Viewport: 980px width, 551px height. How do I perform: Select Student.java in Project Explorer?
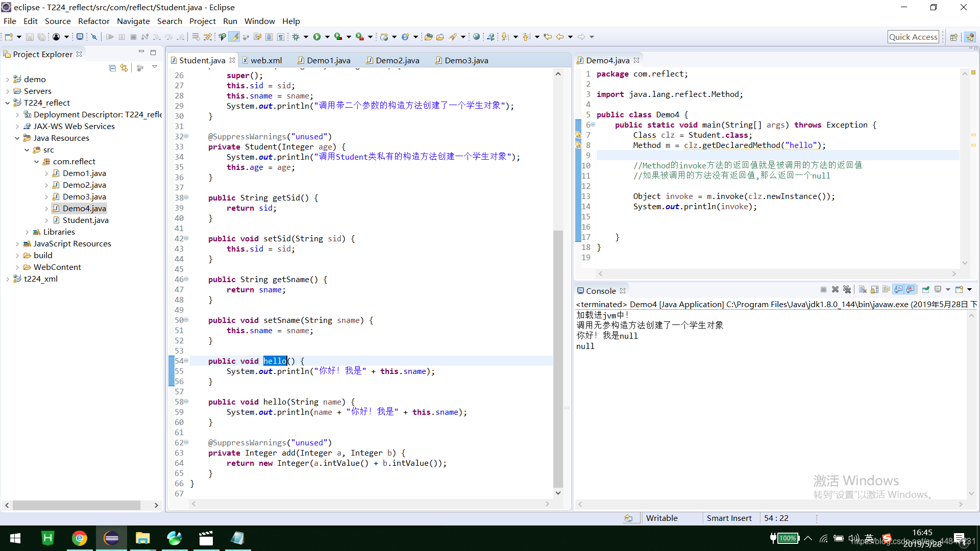point(81,220)
